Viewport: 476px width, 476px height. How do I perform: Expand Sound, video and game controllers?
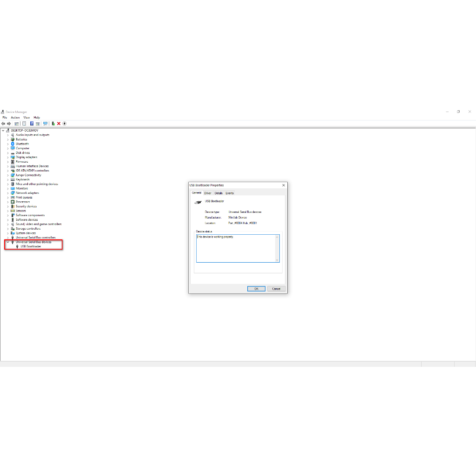[7, 224]
